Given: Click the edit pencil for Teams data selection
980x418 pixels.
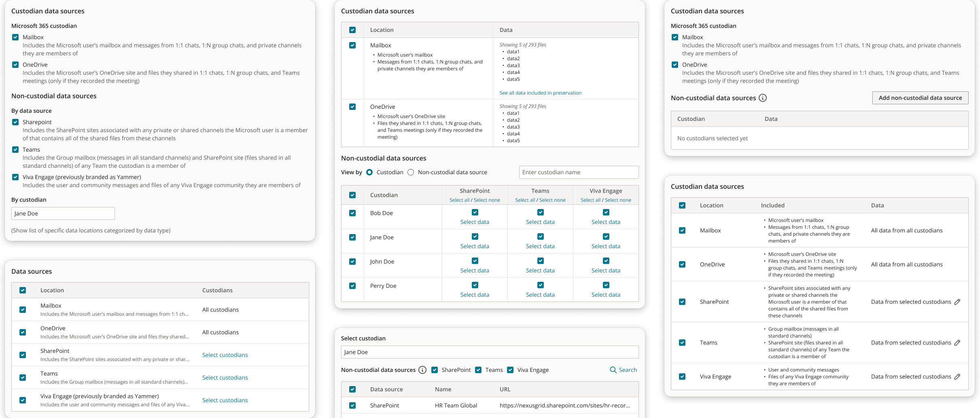Looking at the screenshot, I should (x=958, y=342).
